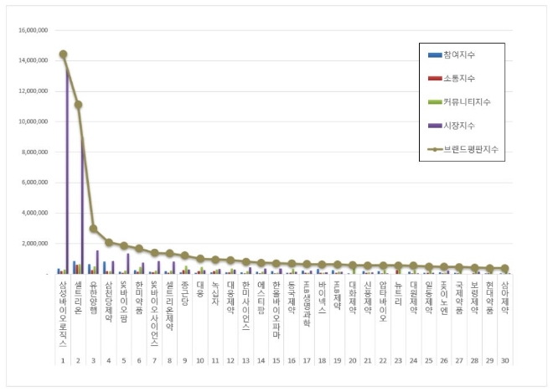Select the red 소통지수 legend entry

[435, 79]
